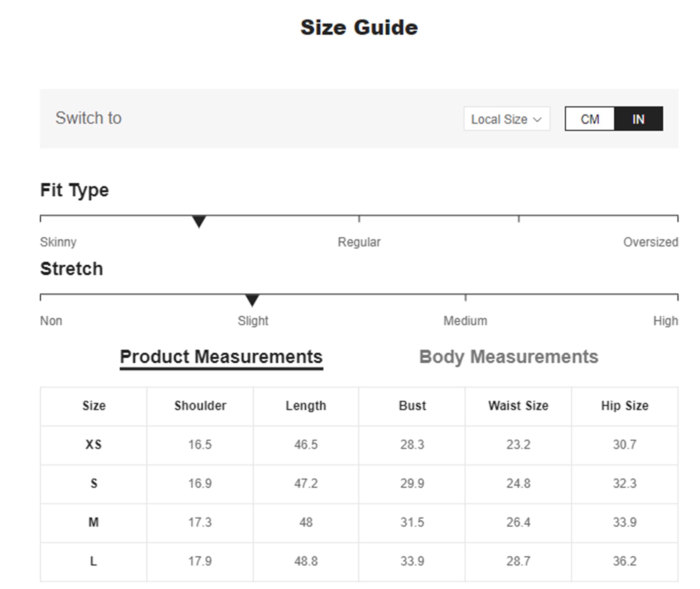700x589 pixels.
Task: Click the XS size row label
Action: click(93, 444)
